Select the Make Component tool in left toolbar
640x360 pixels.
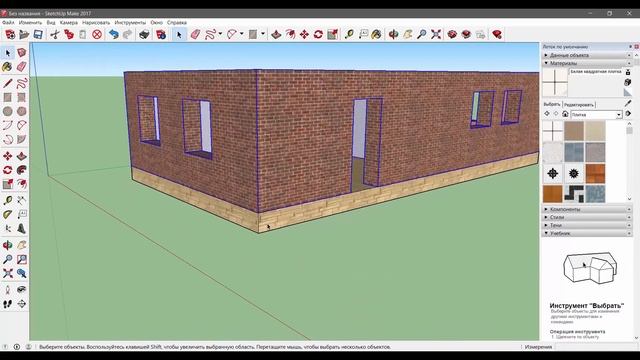(22, 53)
